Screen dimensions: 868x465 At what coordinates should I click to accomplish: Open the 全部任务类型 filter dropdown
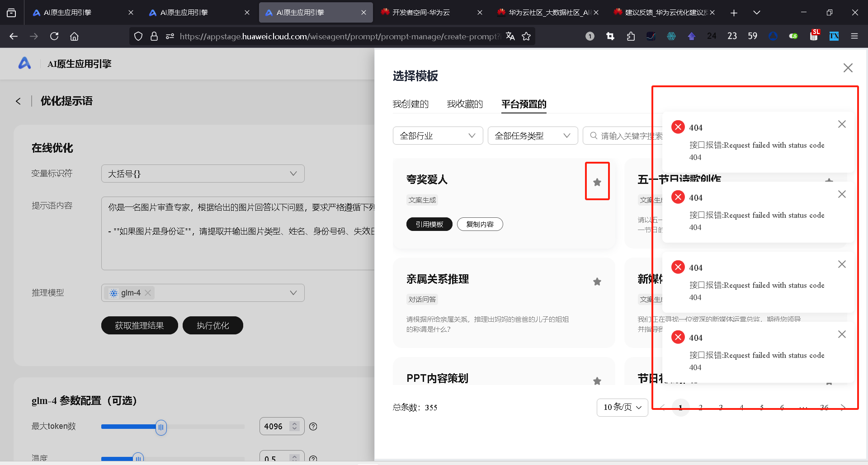[x=533, y=136]
